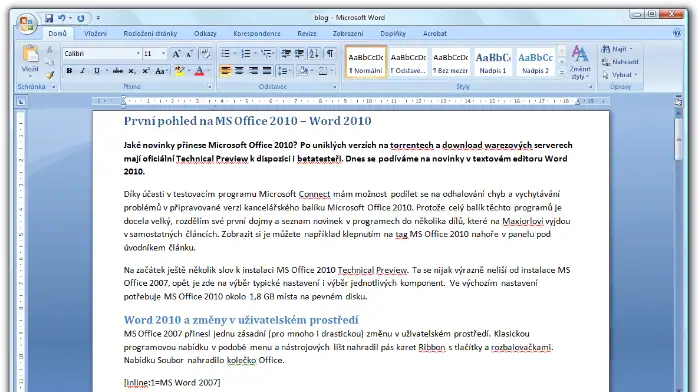
Task: Copy selection with the copy icon
Action: tap(50, 62)
